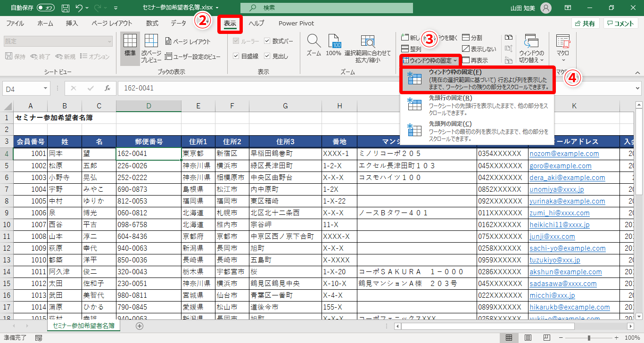Choose 先頭列の固定(C) menu entry
Image resolution: width=644 pixels, height=343 pixels.
point(477,131)
